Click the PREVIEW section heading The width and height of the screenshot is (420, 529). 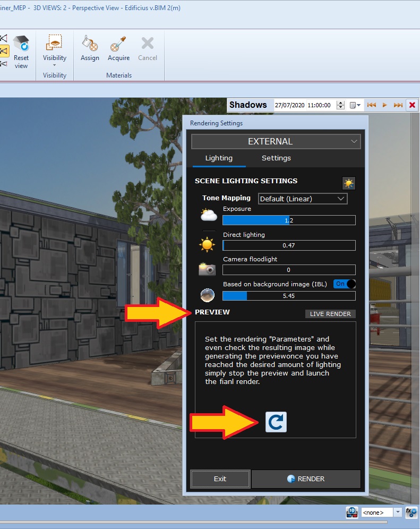(212, 312)
